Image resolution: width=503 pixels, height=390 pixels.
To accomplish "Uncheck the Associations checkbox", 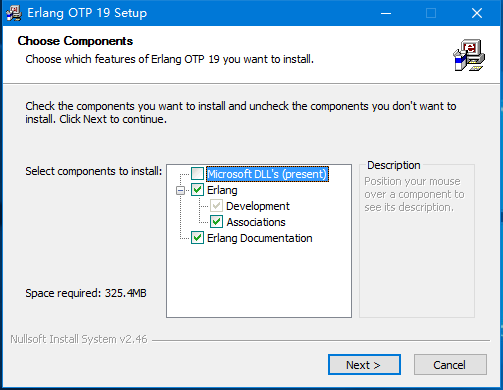I will [216, 222].
